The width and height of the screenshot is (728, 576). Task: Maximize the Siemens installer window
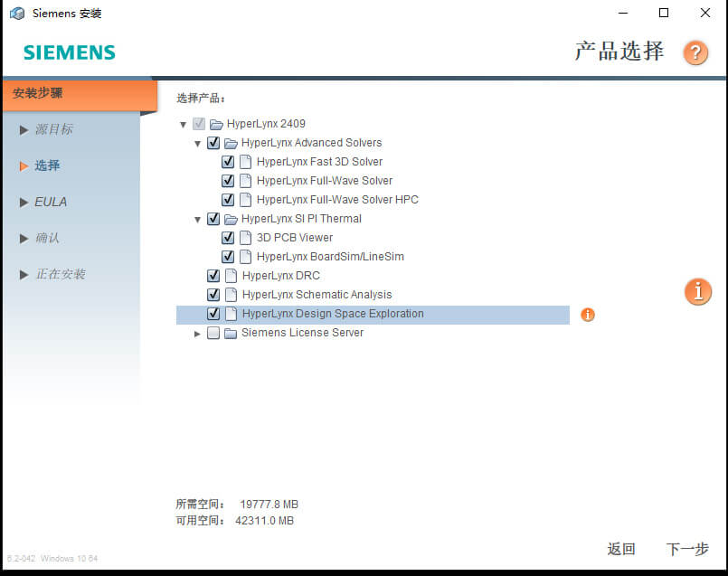click(664, 13)
